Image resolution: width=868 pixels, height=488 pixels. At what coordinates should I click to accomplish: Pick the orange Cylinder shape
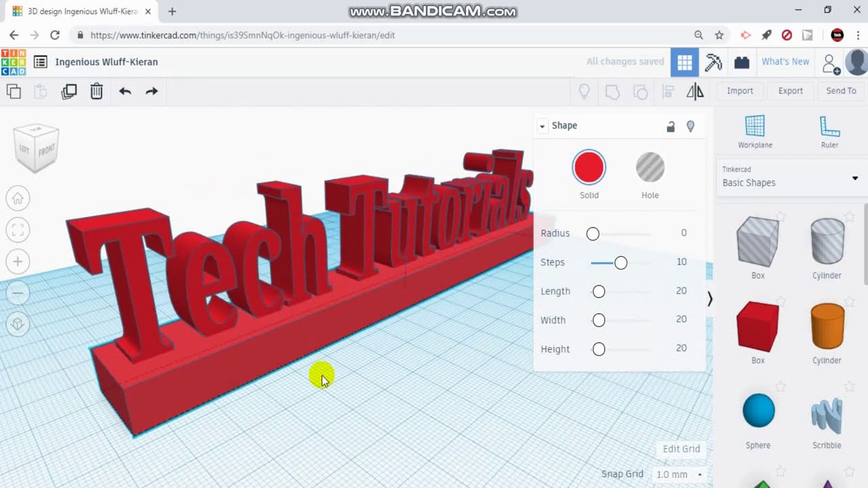(827, 327)
